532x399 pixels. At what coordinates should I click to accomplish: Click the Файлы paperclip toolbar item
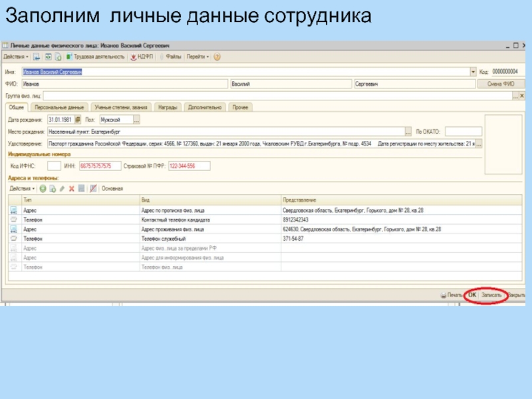(x=170, y=57)
